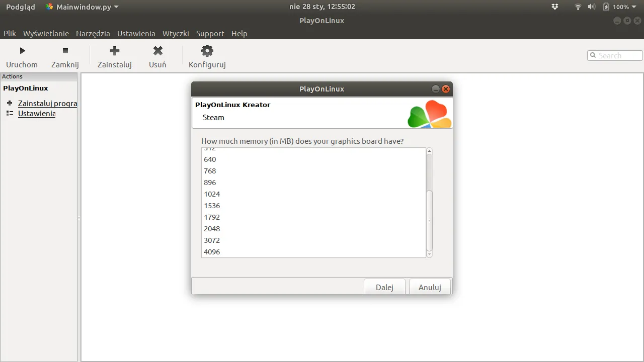Select 768 in the memory list
644x362 pixels.
tap(313, 171)
